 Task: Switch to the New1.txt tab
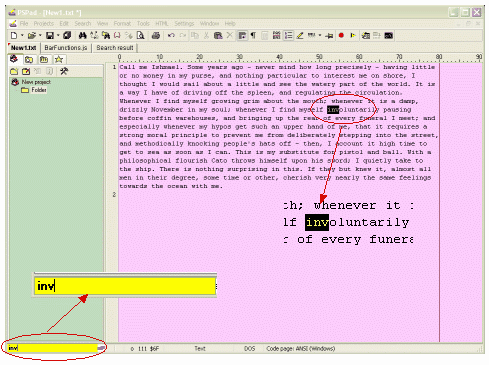(x=23, y=48)
